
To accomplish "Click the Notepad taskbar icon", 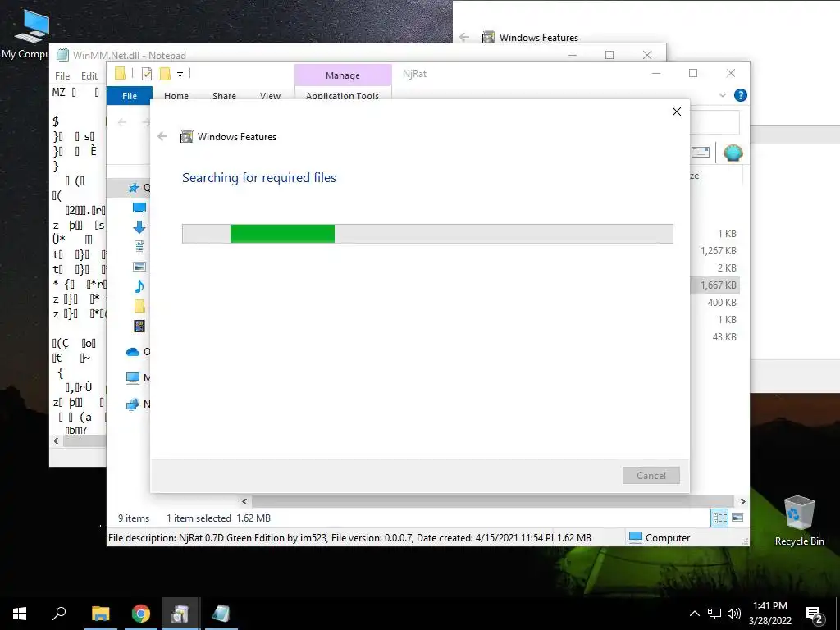I will 221,614.
